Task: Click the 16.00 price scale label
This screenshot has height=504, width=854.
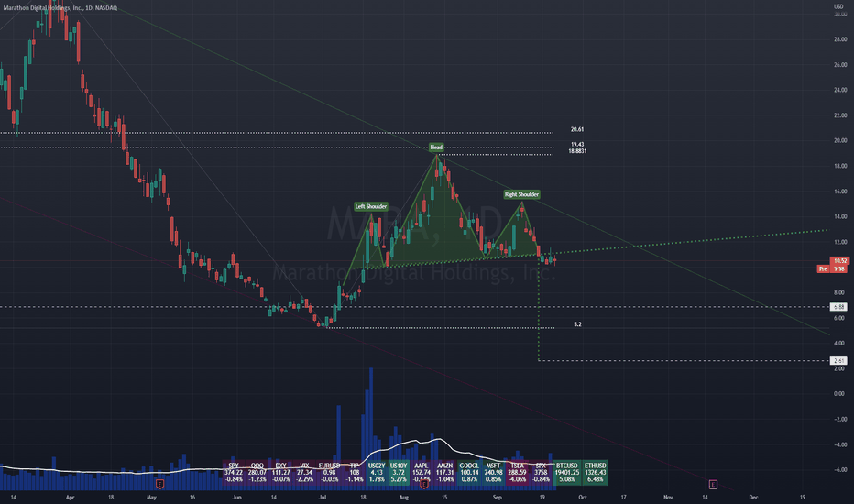Action: click(x=840, y=192)
